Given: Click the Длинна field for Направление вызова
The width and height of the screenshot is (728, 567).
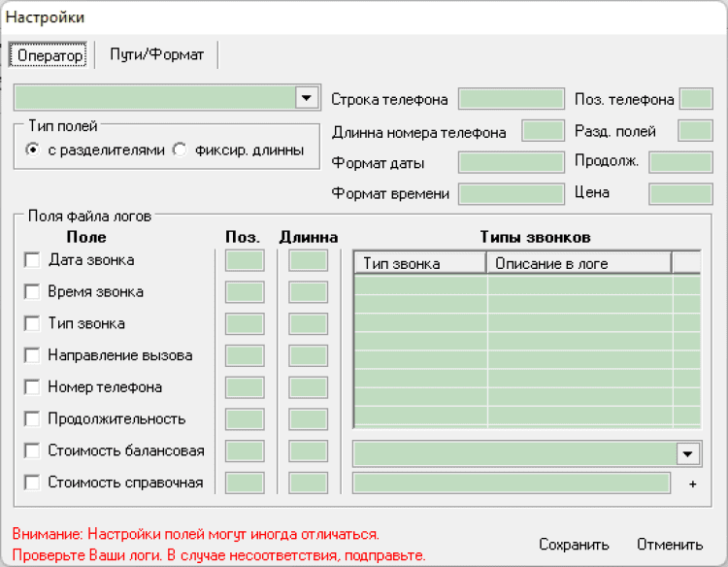Looking at the screenshot, I should pyautogui.click(x=308, y=355).
